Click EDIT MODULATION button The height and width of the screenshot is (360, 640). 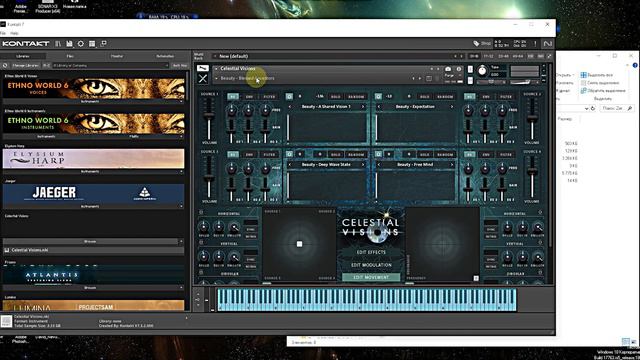click(x=371, y=265)
